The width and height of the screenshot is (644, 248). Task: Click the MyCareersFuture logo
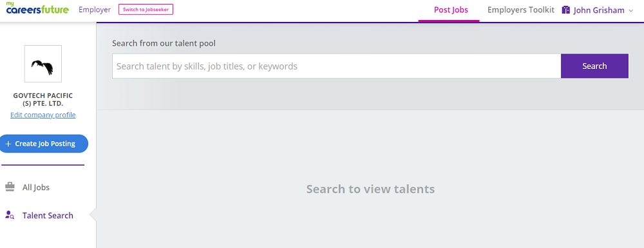pyautogui.click(x=37, y=8)
